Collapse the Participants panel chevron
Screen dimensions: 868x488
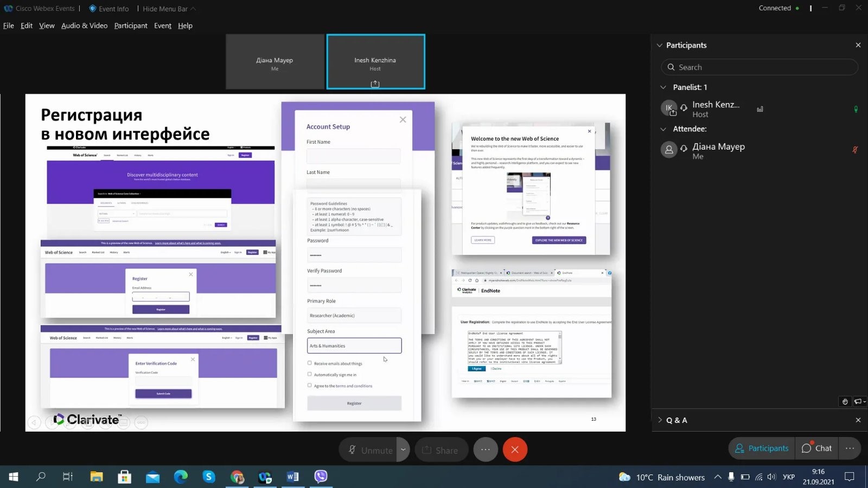coord(660,45)
